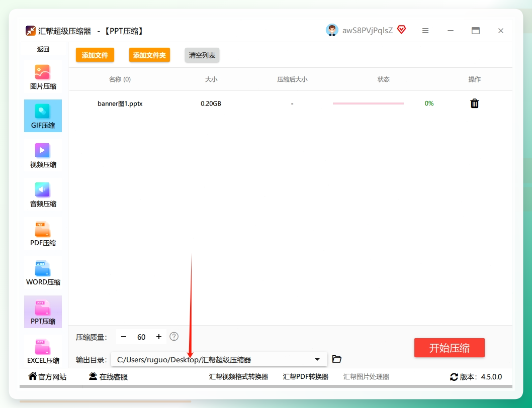
Task: Select the PPT压缩 sidebar item
Action: pos(43,312)
